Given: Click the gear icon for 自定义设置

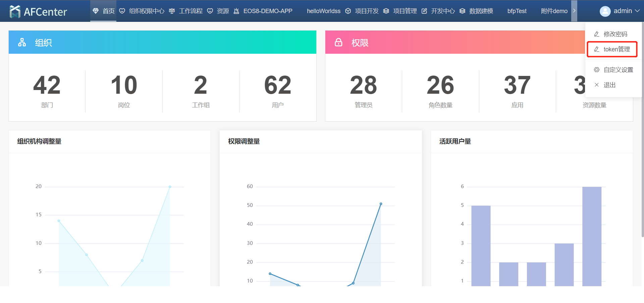Looking at the screenshot, I should click(597, 70).
